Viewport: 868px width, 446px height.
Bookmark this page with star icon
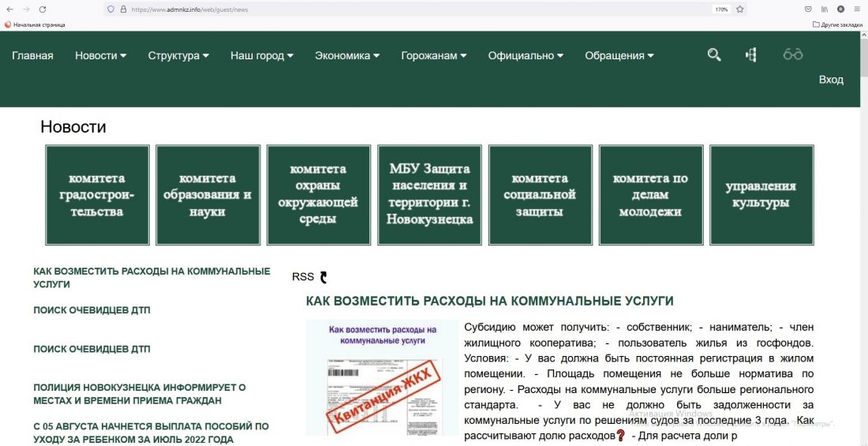point(739,9)
